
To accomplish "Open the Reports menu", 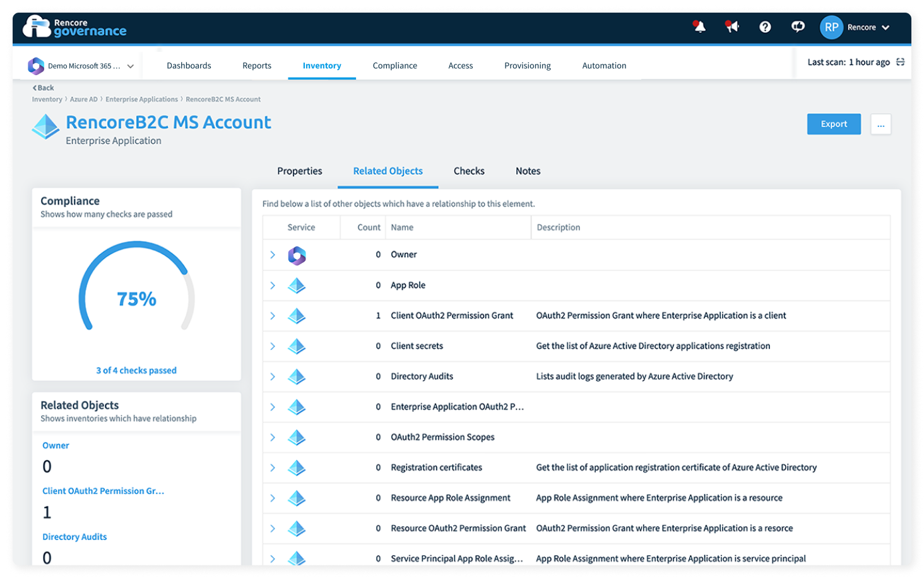I will [x=257, y=66].
